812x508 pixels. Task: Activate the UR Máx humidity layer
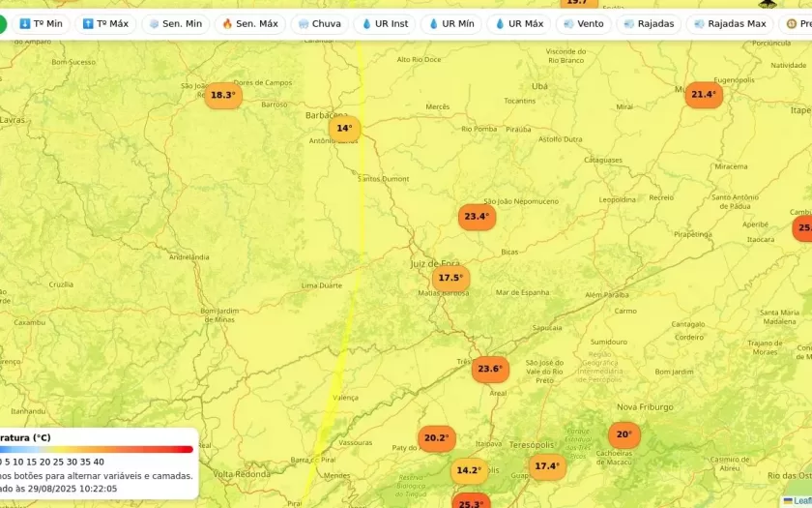point(518,24)
